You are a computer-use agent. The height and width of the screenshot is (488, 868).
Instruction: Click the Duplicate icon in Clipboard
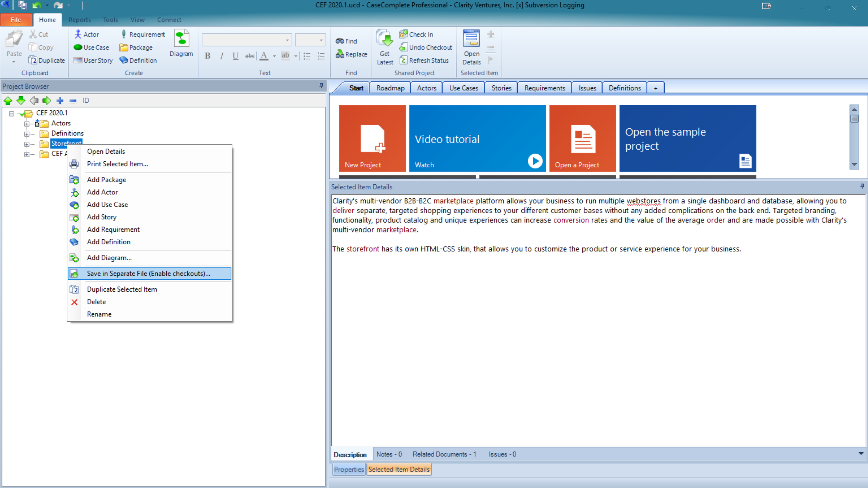click(x=33, y=60)
